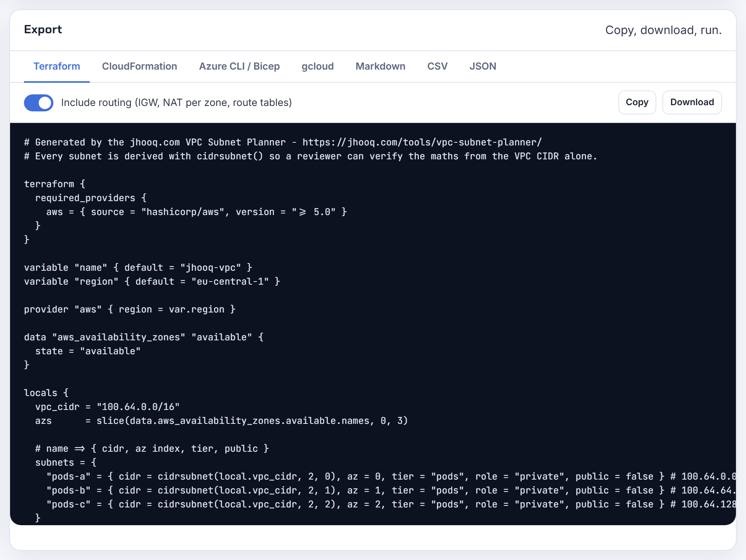Switch to the gcloud tab
746x560 pixels.
pyautogui.click(x=317, y=66)
